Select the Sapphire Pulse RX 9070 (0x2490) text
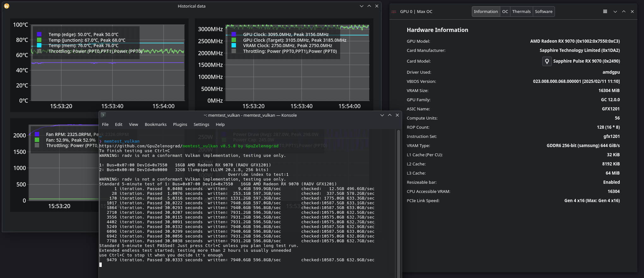Screen dimensions: 644x278 coord(587,61)
